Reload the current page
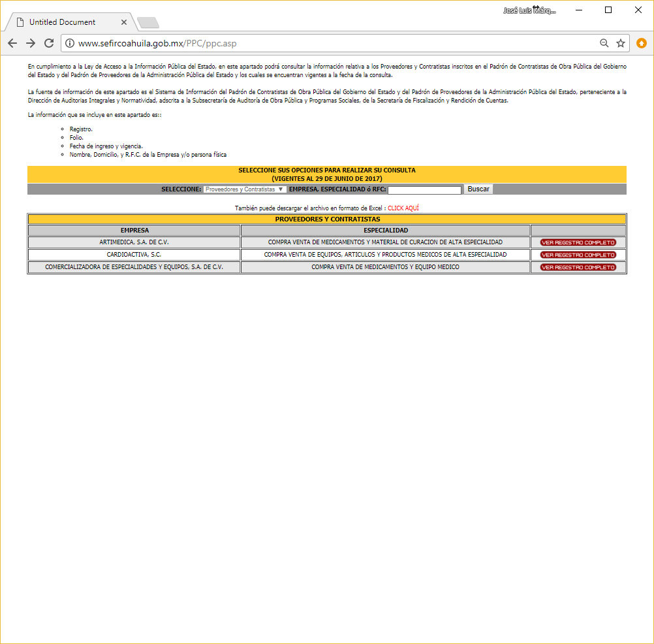654x644 pixels. 49,43
